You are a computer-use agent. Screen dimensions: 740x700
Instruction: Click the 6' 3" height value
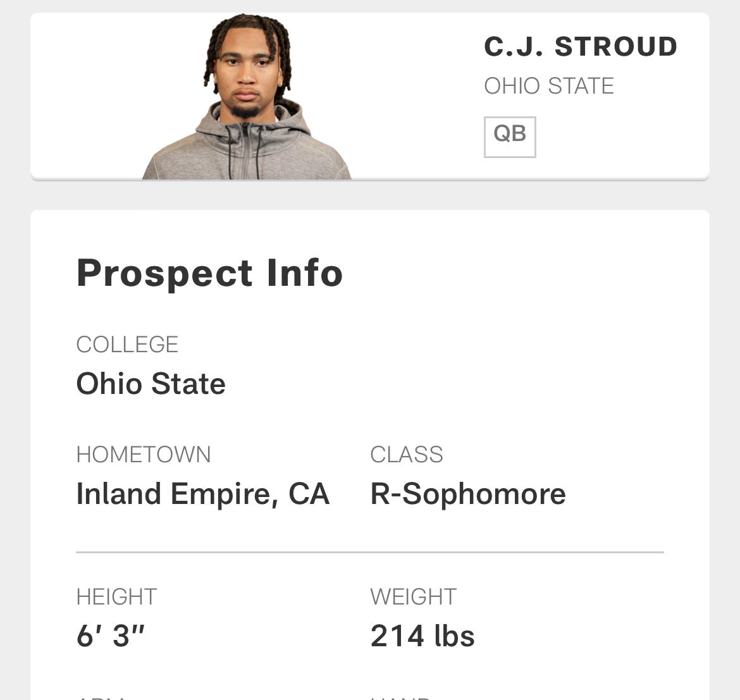coord(111,636)
